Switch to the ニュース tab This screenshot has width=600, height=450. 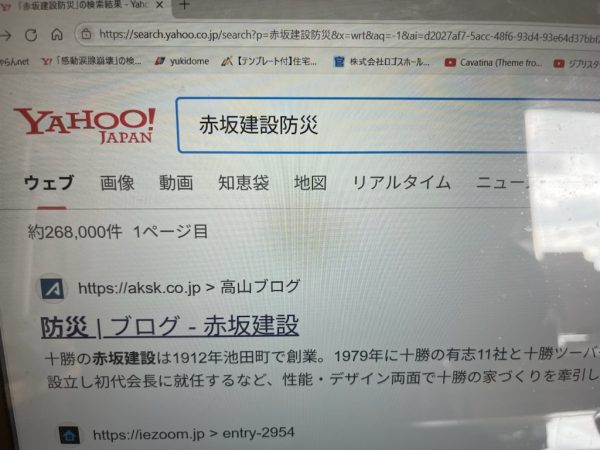(503, 183)
